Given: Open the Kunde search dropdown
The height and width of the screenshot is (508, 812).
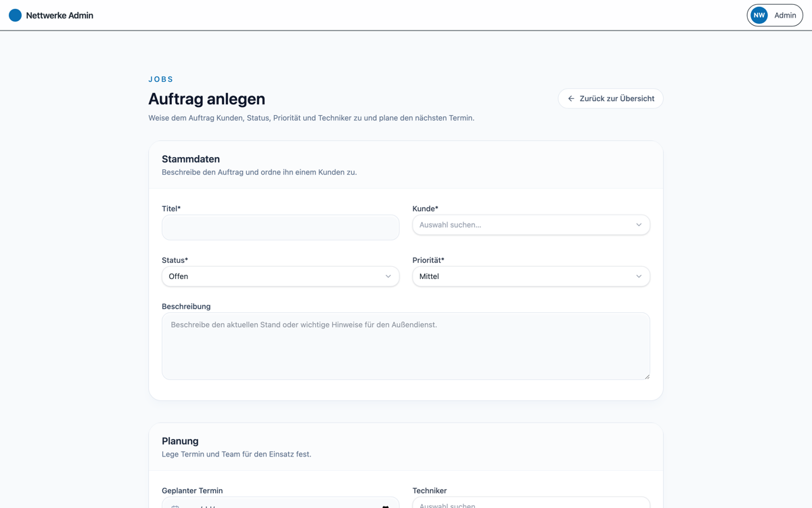Looking at the screenshot, I should tap(531, 225).
